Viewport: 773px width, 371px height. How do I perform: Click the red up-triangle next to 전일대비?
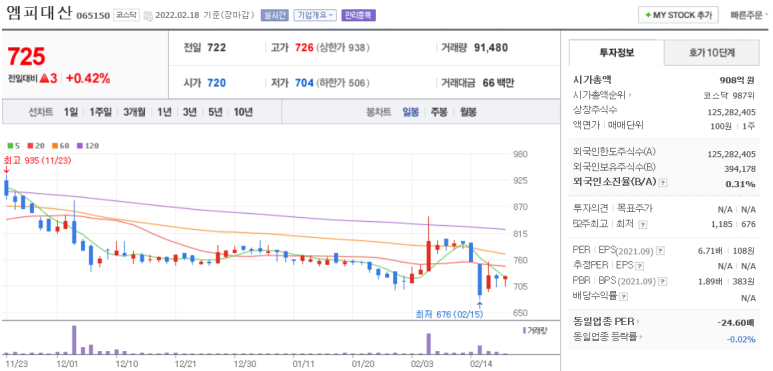(44, 78)
